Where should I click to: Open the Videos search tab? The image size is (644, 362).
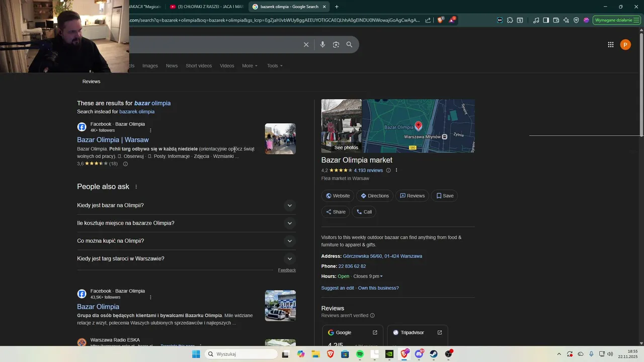227,66
